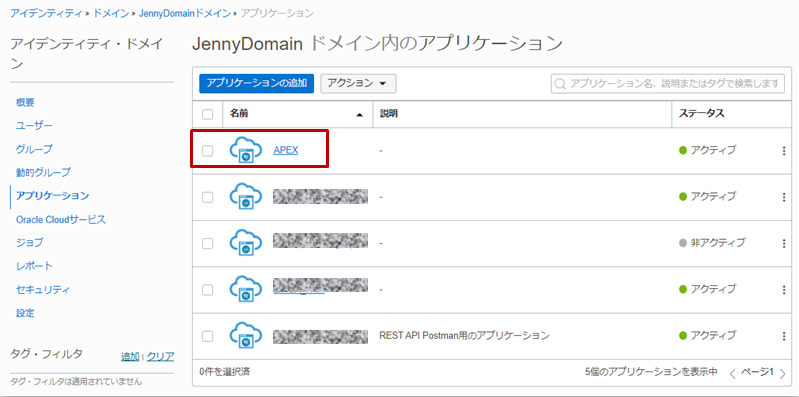Check the inactive application row checkbox

(x=207, y=244)
